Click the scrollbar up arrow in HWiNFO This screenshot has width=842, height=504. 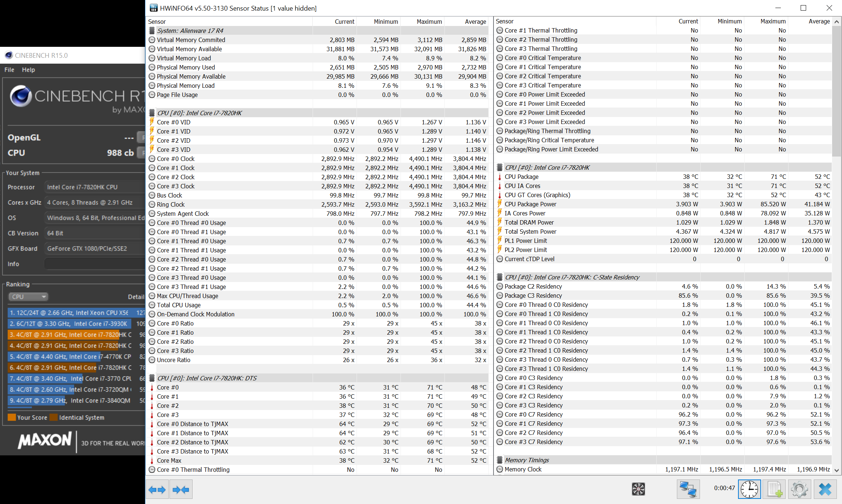pyautogui.click(x=837, y=22)
